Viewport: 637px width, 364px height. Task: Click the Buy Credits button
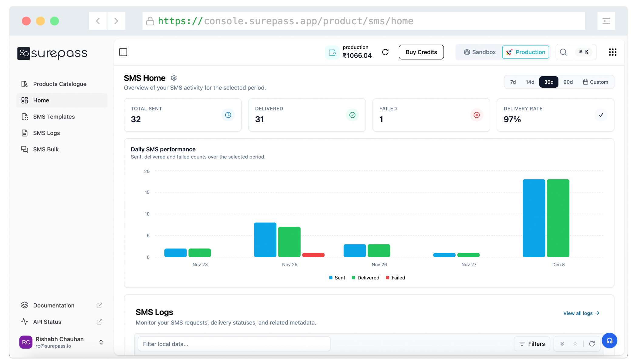421,52
